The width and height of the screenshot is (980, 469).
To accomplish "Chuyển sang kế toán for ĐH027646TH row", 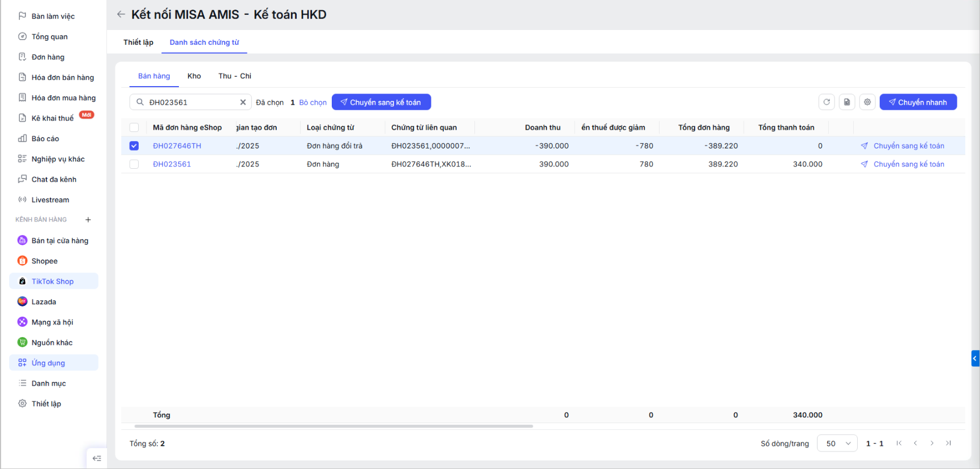I will (x=902, y=146).
